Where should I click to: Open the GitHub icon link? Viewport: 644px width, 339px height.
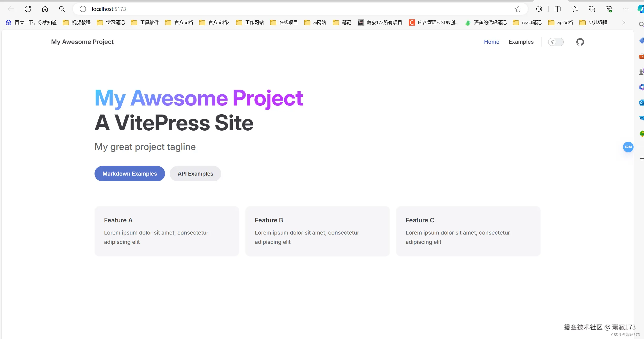coord(580,42)
